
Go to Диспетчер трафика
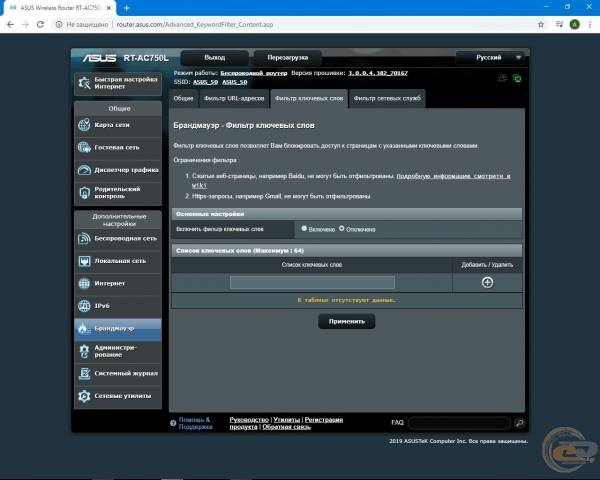click(118, 170)
